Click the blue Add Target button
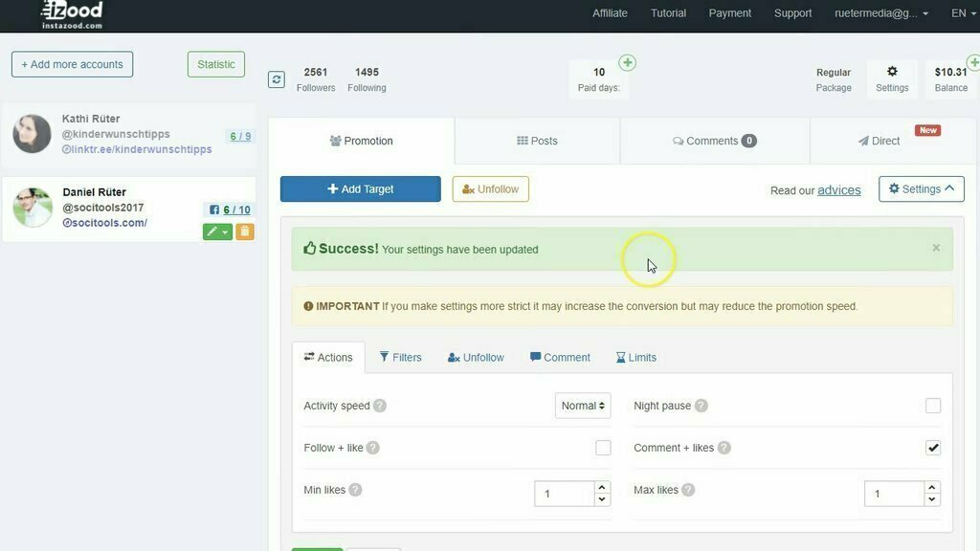 pyautogui.click(x=361, y=188)
